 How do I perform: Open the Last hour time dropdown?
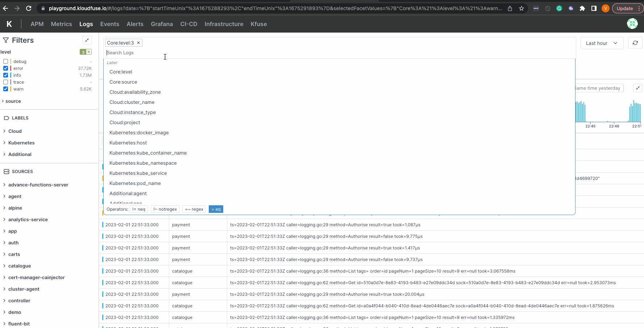(602, 43)
